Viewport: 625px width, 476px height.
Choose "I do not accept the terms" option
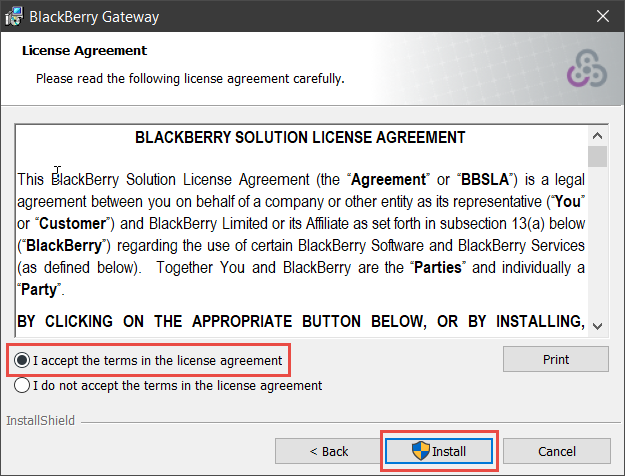tap(22, 386)
